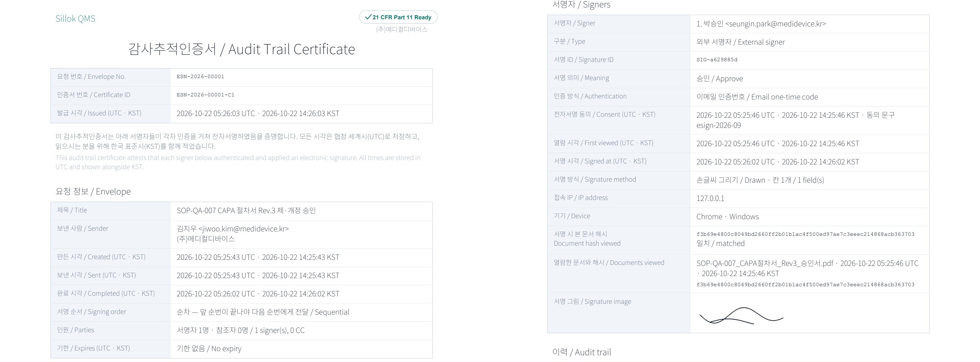The height and width of the screenshot is (362, 980).
Task: Click the Envelope section heading
Action: point(93,191)
